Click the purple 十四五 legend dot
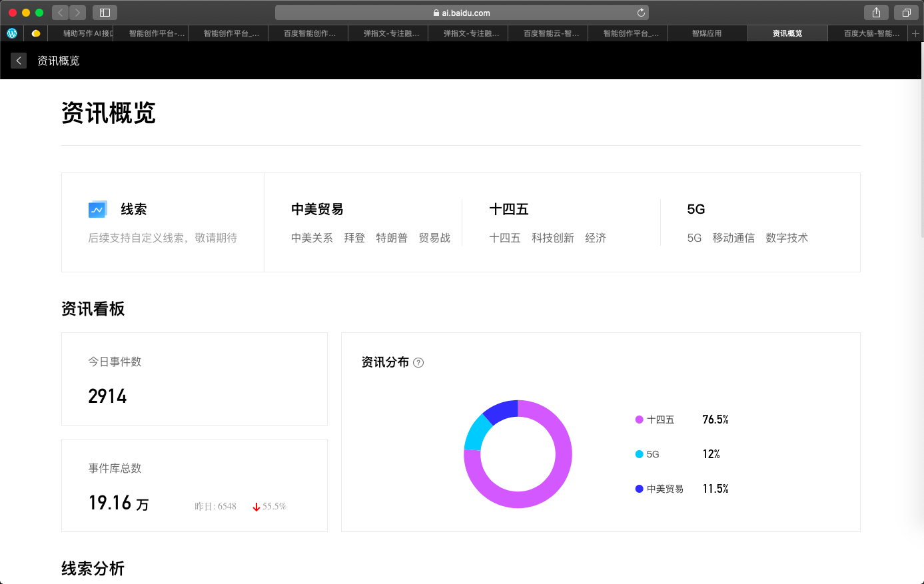Screen dimensions: 924x584 pos(639,420)
